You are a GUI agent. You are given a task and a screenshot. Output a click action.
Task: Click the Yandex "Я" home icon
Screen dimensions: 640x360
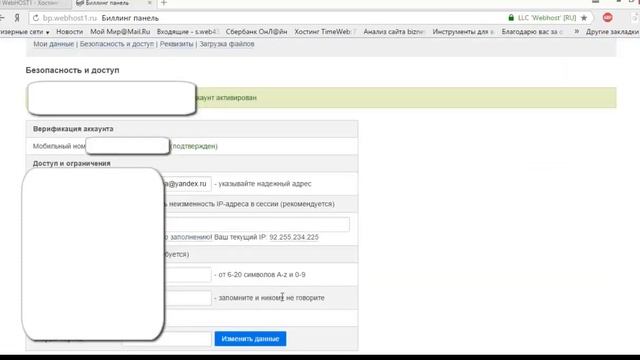coord(17,18)
